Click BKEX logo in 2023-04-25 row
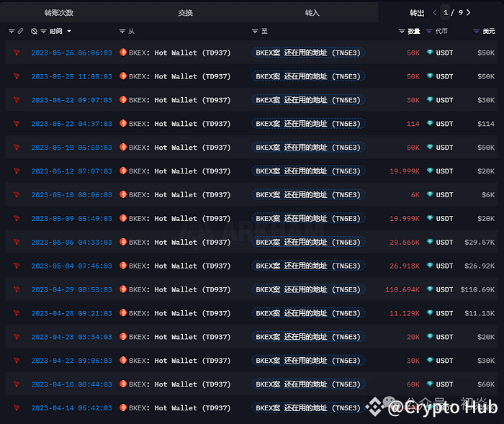Image resolution: width=504 pixels, height=424 pixels. (123, 313)
